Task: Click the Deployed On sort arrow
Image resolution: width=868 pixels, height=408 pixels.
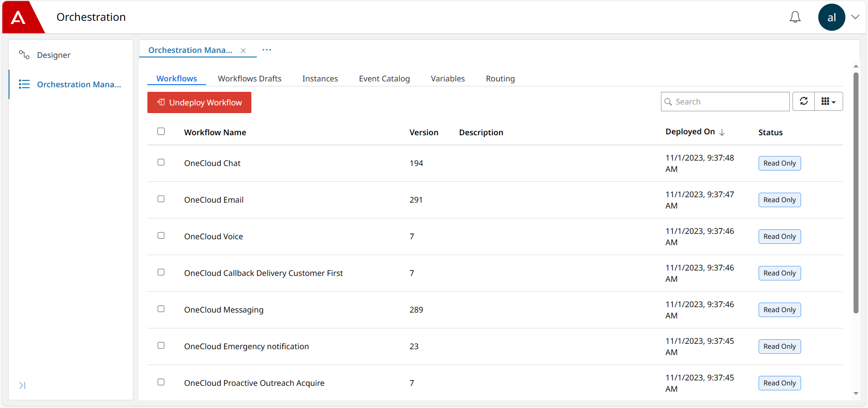Action: pyautogui.click(x=722, y=132)
